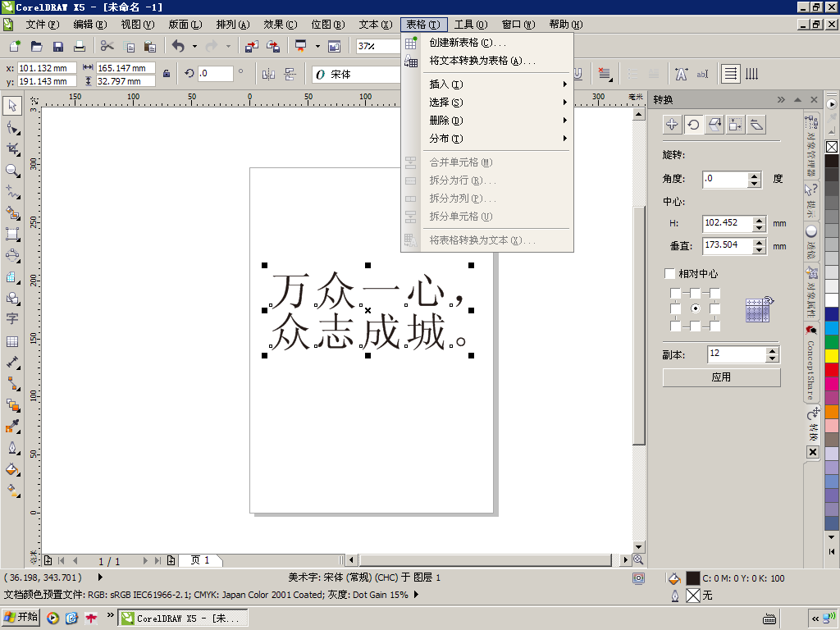Select the 页 1 page tab

point(199,560)
